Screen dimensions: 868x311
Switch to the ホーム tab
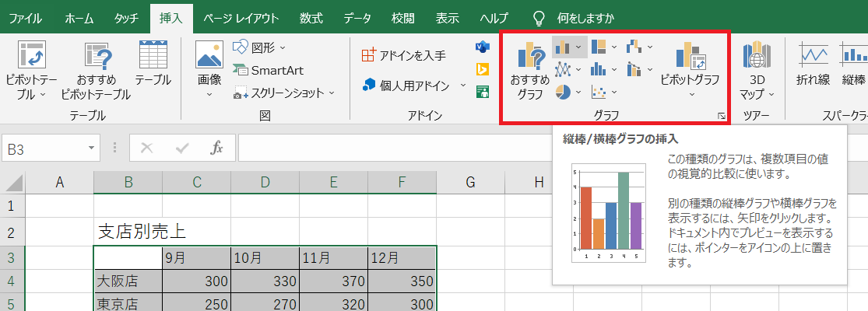pos(79,18)
